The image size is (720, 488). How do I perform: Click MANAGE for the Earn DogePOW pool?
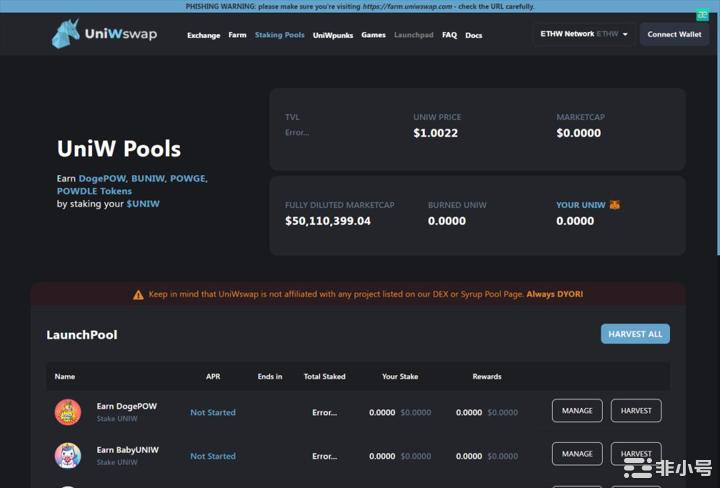[577, 410]
